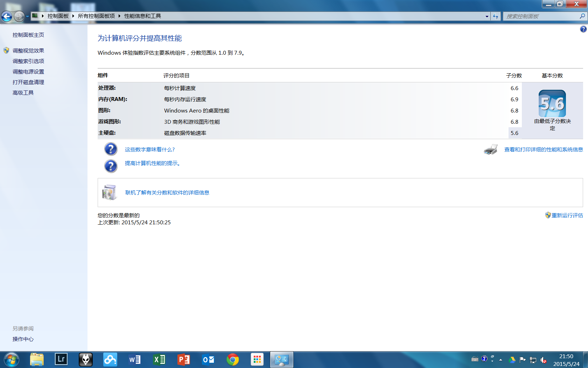Click the printer icon for detailed info
Image resolution: width=588 pixels, height=368 pixels.
(490, 150)
